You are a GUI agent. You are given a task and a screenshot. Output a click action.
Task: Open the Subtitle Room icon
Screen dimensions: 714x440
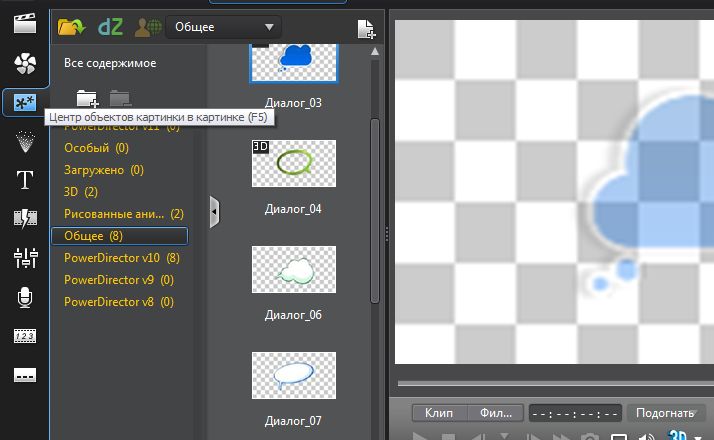point(24,375)
